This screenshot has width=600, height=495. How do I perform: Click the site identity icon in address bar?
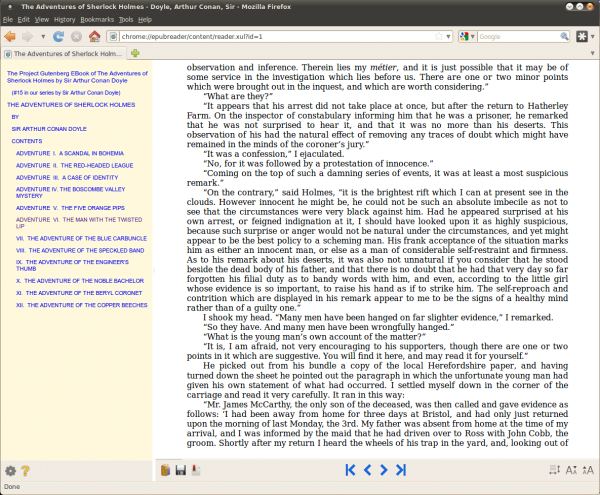pyautogui.click(x=113, y=37)
